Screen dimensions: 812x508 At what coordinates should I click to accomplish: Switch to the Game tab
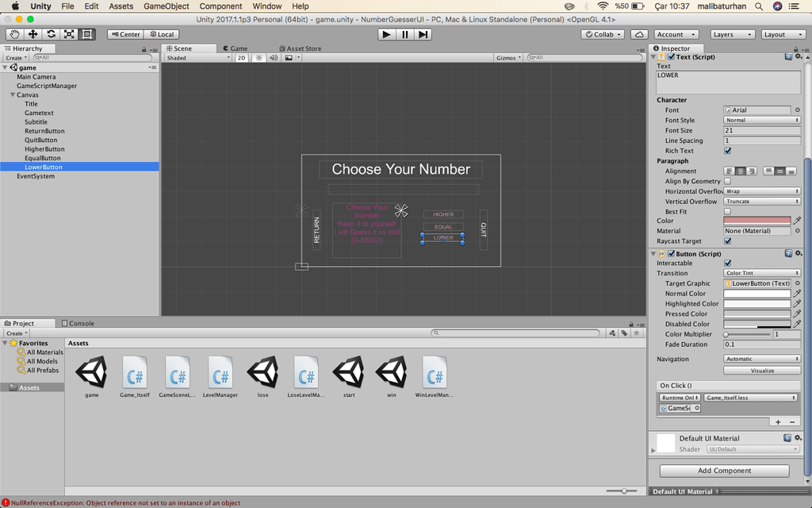tap(236, 48)
